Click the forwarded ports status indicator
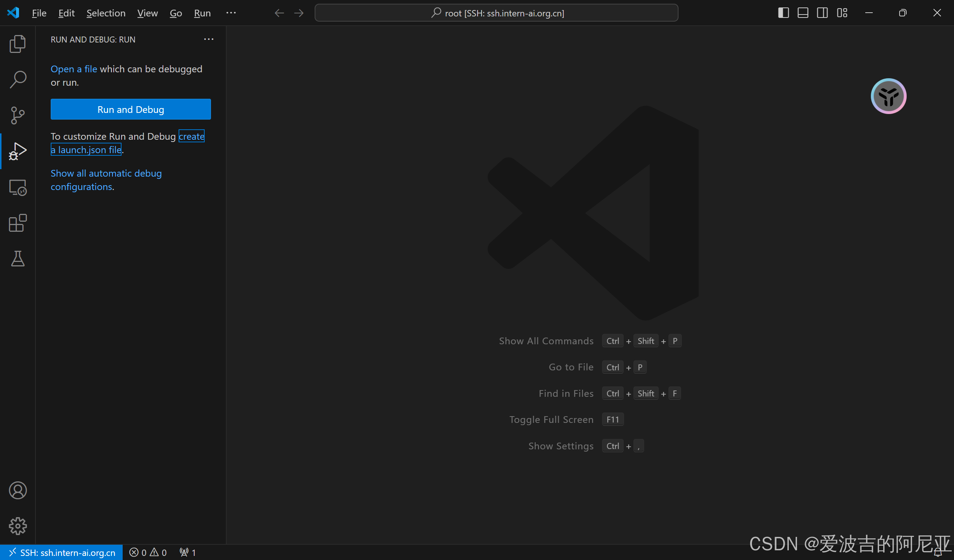Image resolution: width=954 pixels, height=560 pixels. click(x=188, y=553)
